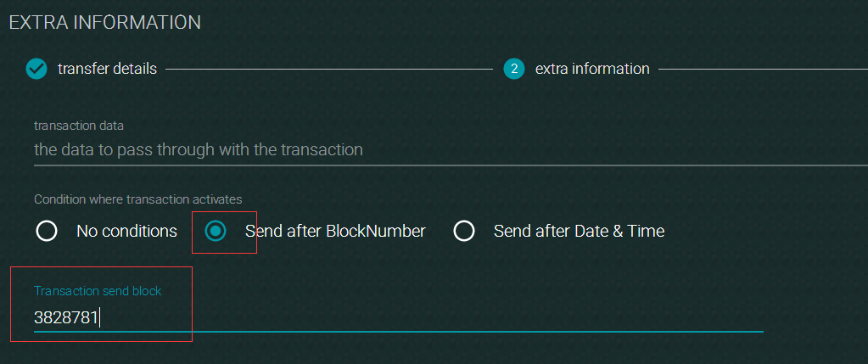Viewport: 868px width, 364px height.
Task: Click empty space in the send block field
Action: pos(432,318)
